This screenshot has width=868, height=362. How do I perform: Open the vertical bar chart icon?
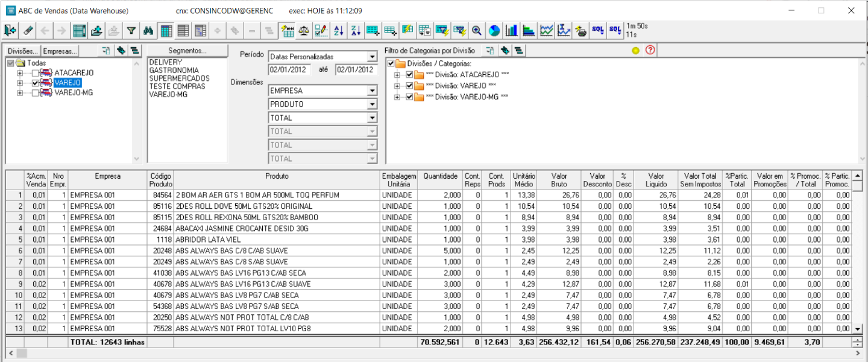[x=512, y=30]
